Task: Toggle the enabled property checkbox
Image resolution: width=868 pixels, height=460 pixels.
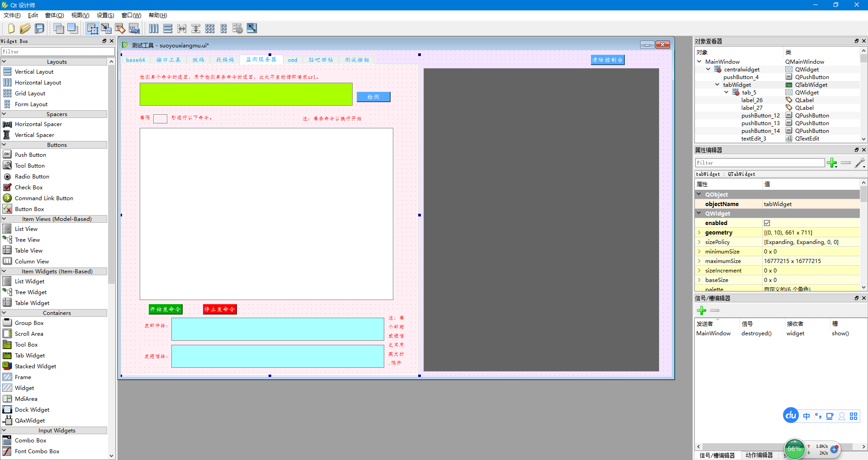Action: pos(767,223)
